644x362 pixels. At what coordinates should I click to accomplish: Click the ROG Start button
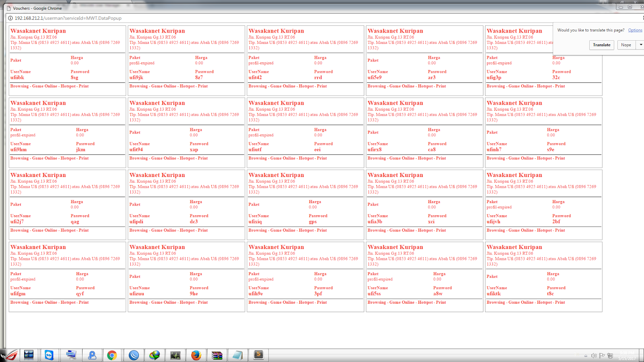coord(10,355)
